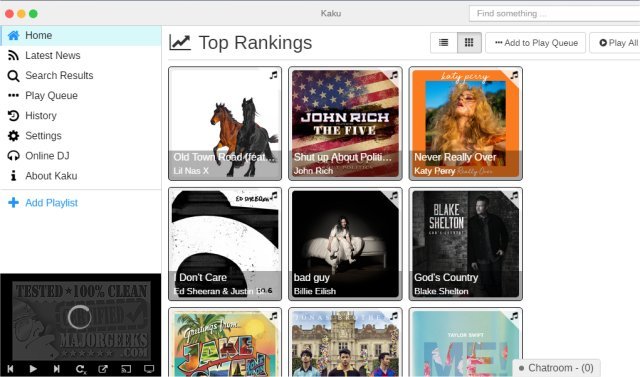Switch to list view

444,42
